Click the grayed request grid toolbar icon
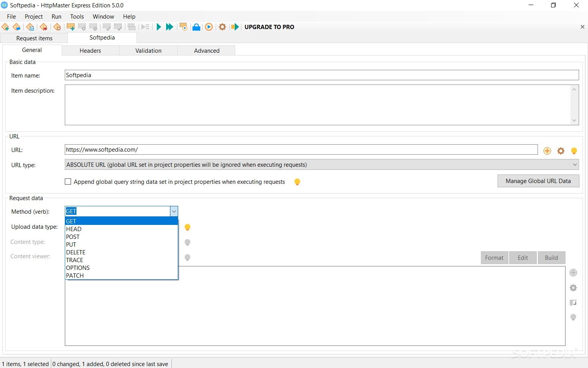The image size is (588, 368). pos(132,27)
